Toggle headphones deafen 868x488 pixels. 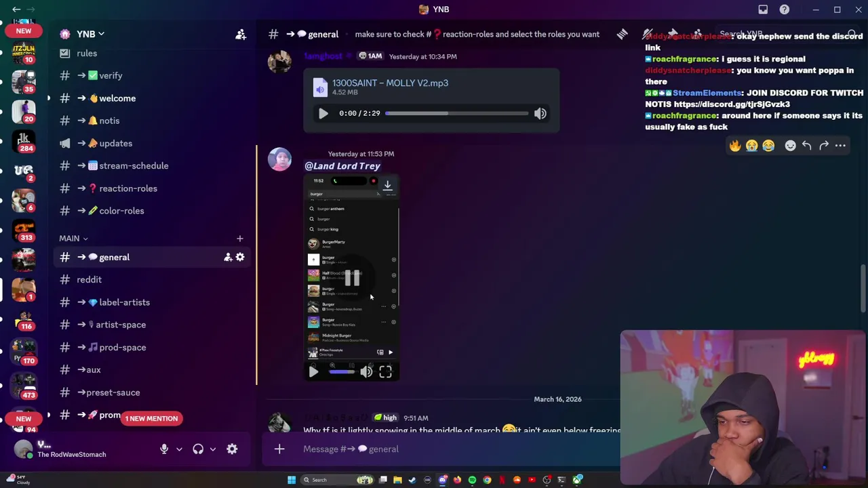[x=198, y=449]
